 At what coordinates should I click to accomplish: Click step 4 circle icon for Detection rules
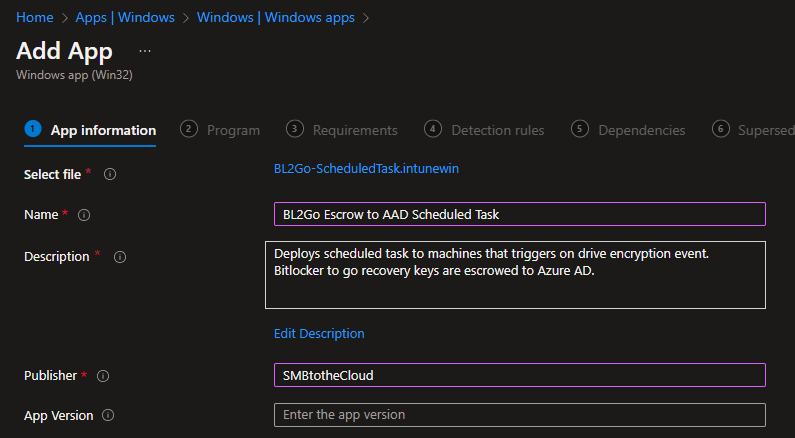pos(432,129)
